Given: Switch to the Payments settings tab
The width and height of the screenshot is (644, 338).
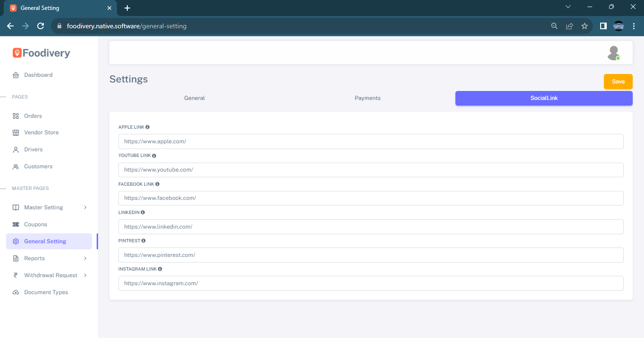Looking at the screenshot, I should (368, 98).
